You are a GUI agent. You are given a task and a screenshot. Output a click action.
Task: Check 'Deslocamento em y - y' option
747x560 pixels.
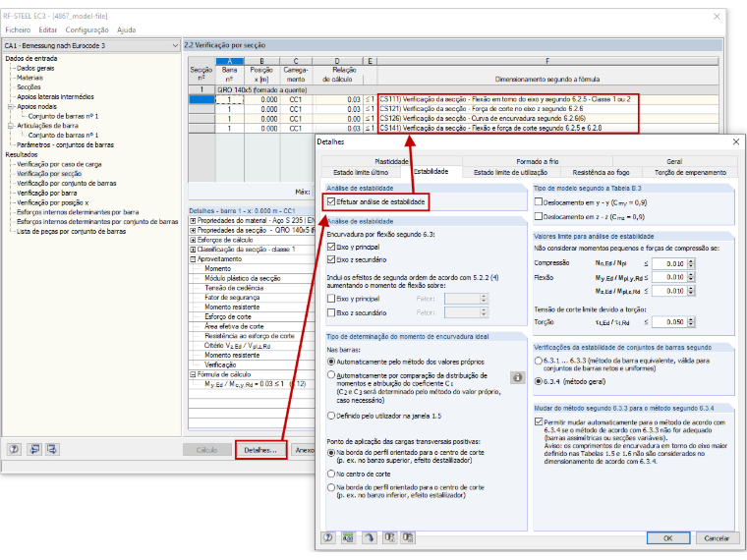(539, 202)
